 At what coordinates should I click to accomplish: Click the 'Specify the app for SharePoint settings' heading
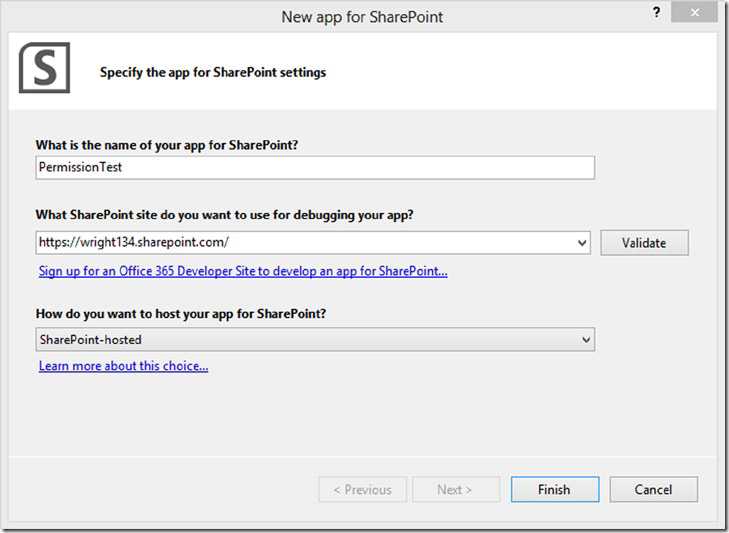(x=213, y=72)
